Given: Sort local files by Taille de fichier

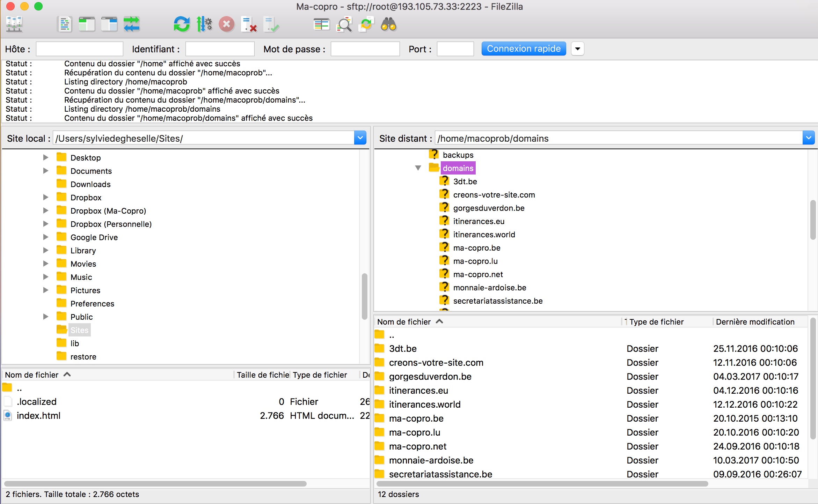Looking at the screenshot, I should point(263,375).
